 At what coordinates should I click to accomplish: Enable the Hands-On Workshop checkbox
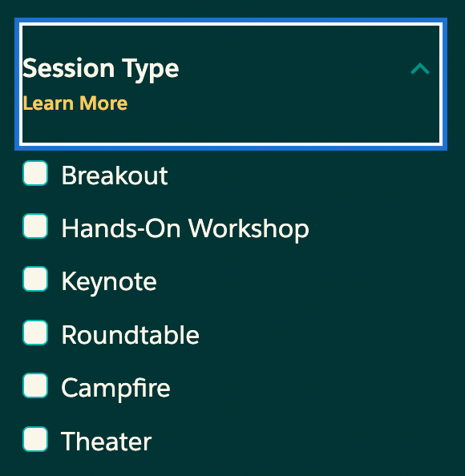pos(35,226)
